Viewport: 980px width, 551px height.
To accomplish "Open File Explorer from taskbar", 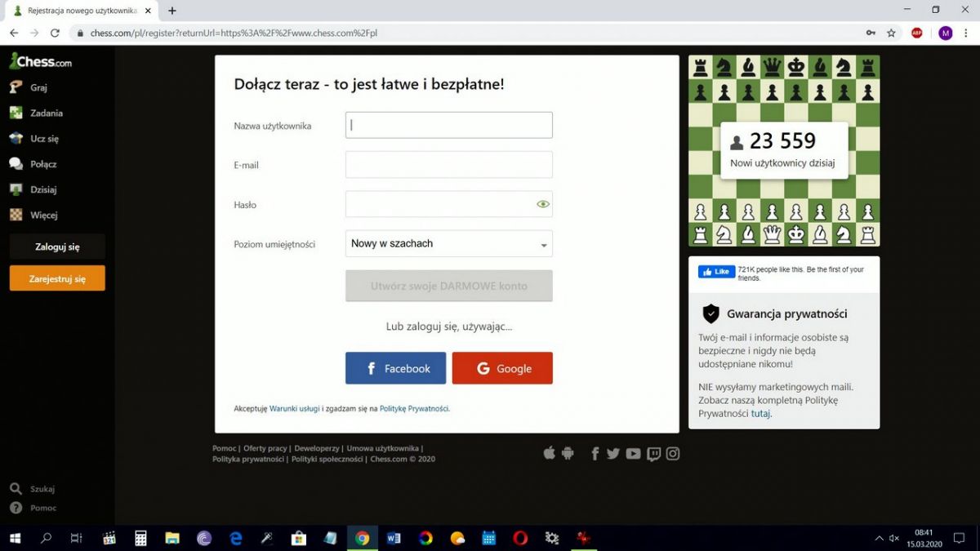I will (172, 538).
